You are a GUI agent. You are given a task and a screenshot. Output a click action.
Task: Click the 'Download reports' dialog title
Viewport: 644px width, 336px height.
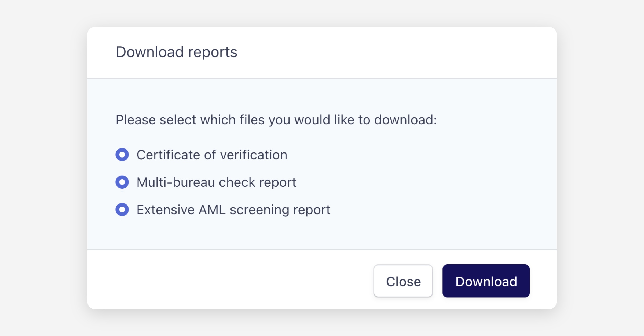(176, 52)
